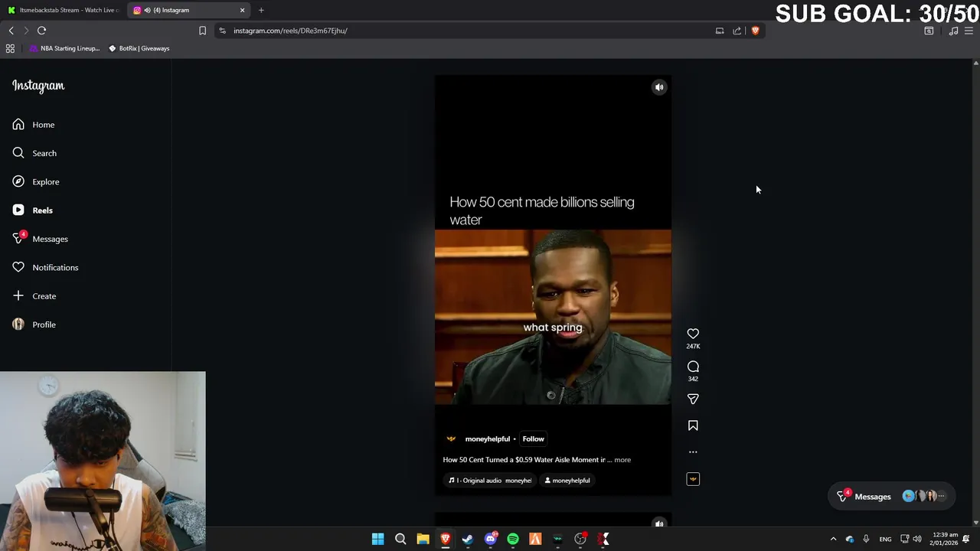Open a new tab with the plus button
This screenshot has width=980, height=551.
261,10
